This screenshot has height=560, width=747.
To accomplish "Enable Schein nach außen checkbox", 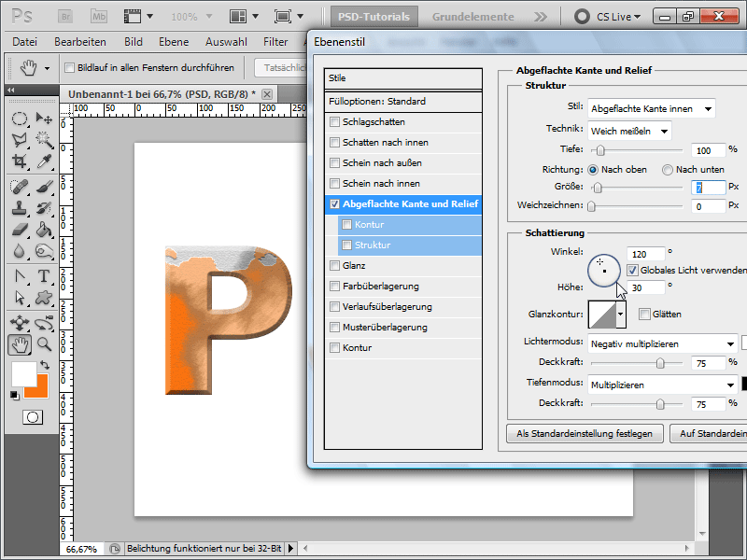I will coord(334,162).
